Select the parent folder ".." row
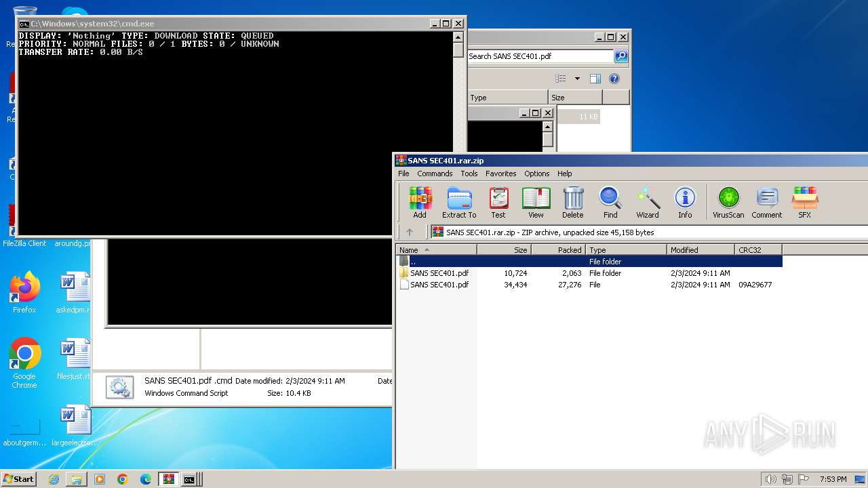The width and height of the screenshot is (868, 488). coord(589,261)
